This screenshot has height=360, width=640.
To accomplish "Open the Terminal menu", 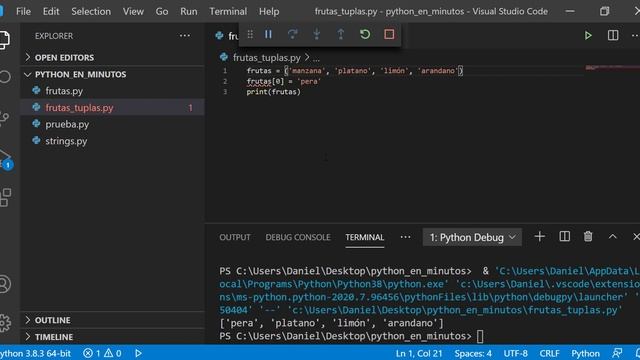I will coord(228,11).
